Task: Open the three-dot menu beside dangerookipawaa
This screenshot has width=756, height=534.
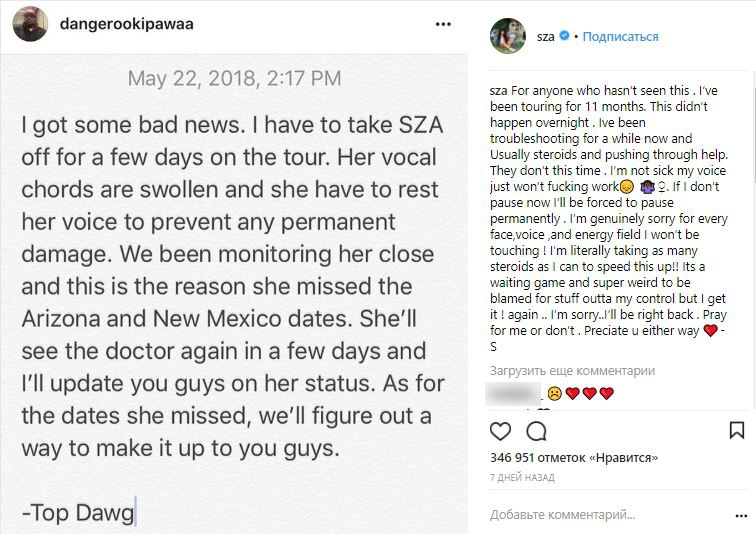Action: (444, 24)
